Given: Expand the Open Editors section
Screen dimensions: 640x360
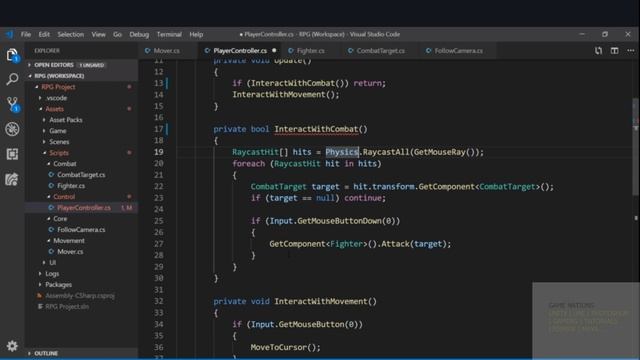Looking at the screenshot, I should pos(82,65).
